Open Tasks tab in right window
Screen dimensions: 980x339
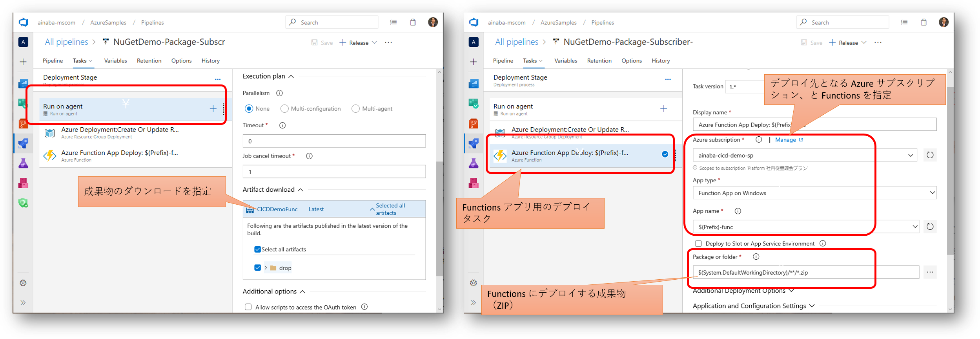click(x=533, y=60)
